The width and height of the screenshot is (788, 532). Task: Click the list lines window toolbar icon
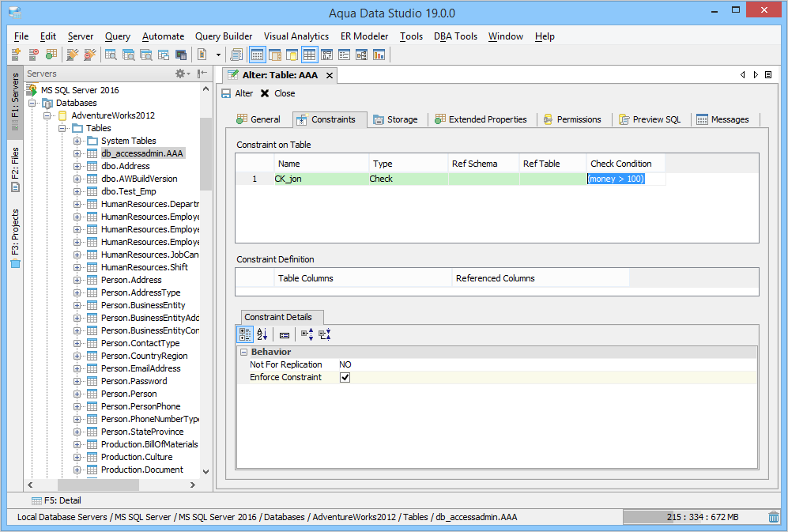coord(345,55)
